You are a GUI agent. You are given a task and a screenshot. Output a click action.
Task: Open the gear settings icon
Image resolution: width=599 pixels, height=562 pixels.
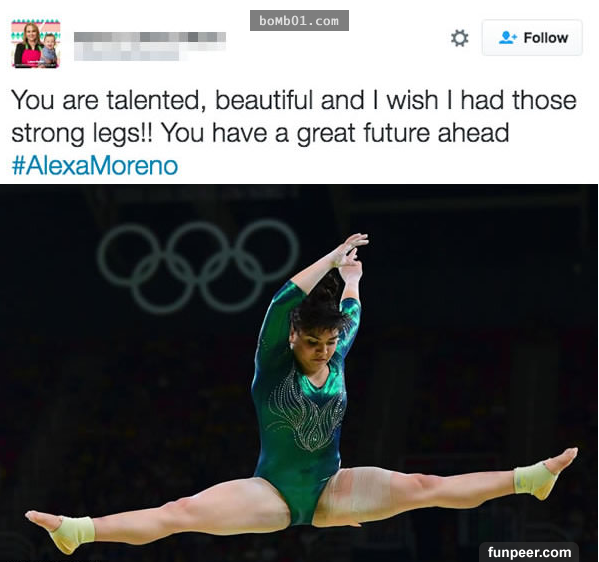[x=459, y=38]
